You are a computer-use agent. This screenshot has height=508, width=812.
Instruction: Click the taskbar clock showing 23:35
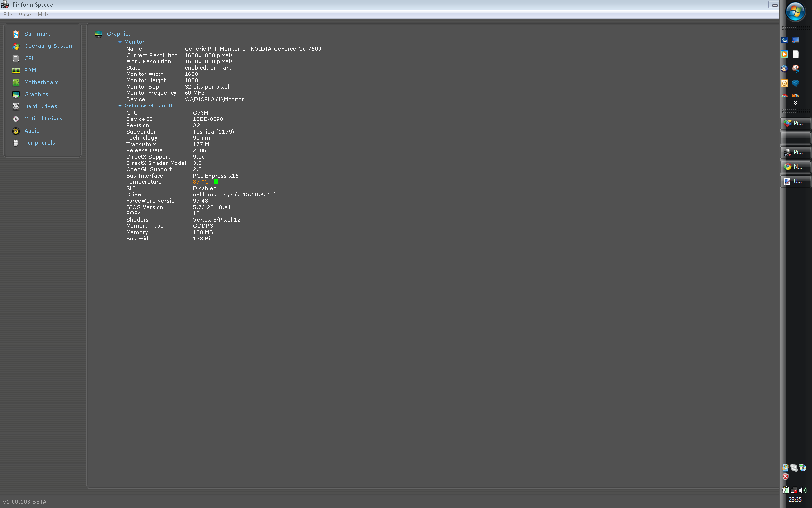tap(795, 500)
